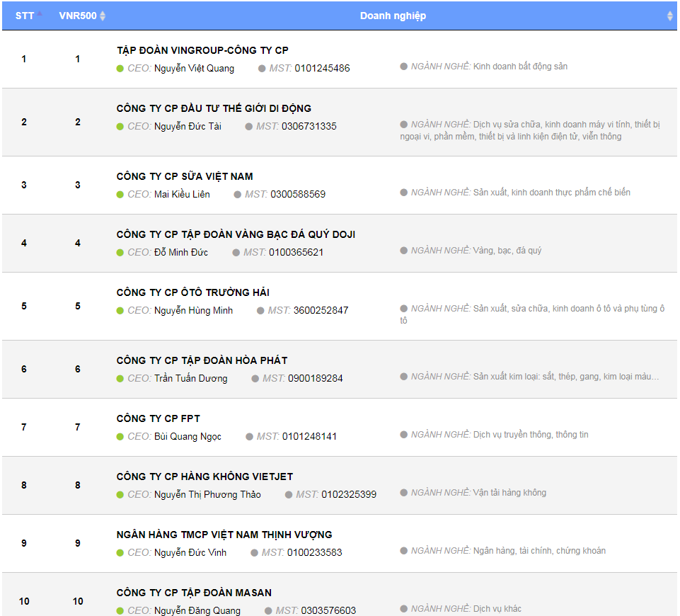This screenshot has width=680, height=616.
Task: Click gray industry dot before Vàng, bạc, đá quý
Action: point(404,251)
